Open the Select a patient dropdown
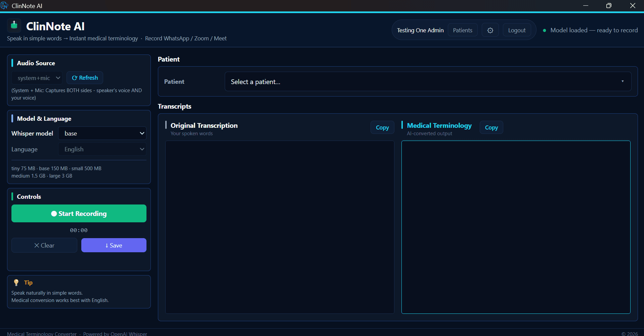Screen dimensions: 644x336 pyautogui.click(x=428, y=82)
